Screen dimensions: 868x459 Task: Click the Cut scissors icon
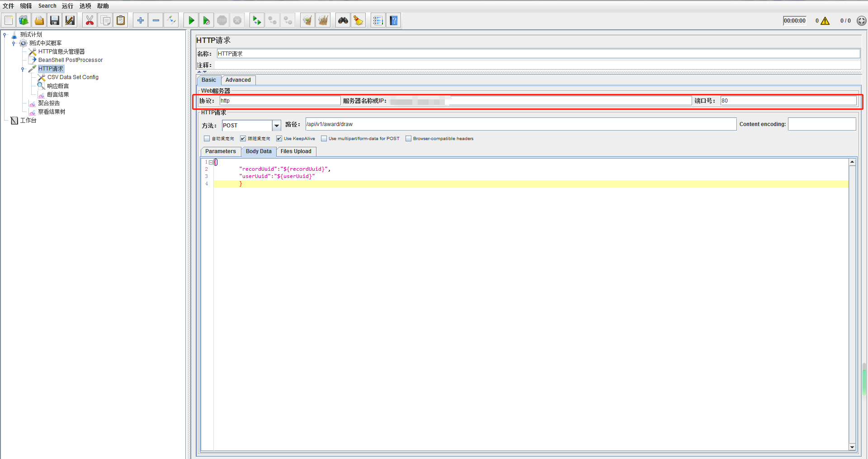click(90, 21)
